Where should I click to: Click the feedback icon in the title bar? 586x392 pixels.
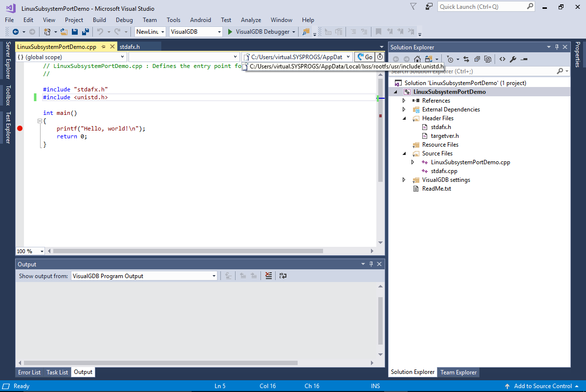tap(429, 7)
